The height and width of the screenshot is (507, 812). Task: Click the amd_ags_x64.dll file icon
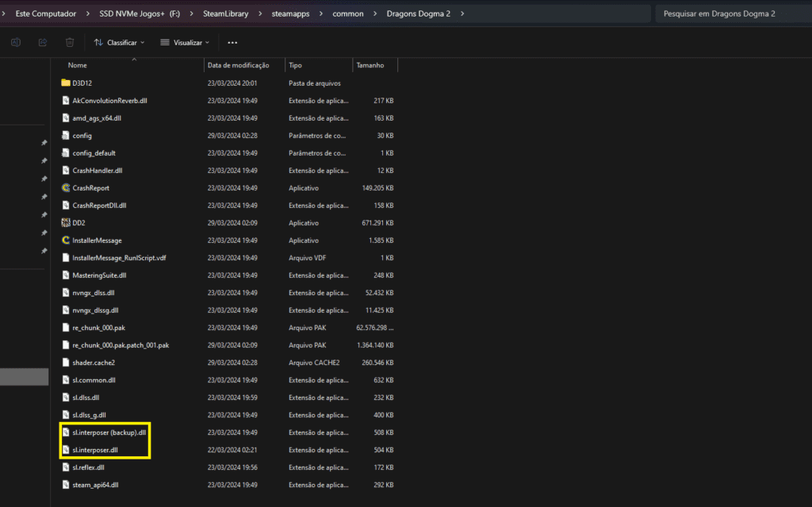click(x=66, y=118)
